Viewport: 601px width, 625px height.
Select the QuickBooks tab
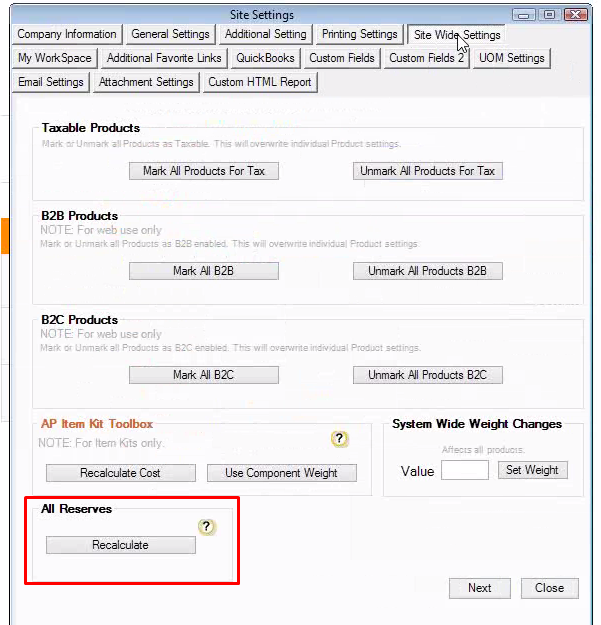(265, 58)
